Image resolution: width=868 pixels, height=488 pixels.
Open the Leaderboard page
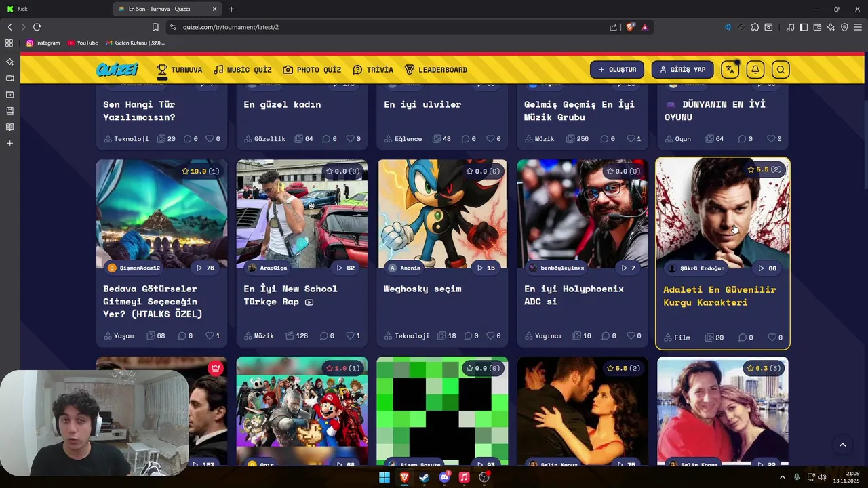coord(435,70)
